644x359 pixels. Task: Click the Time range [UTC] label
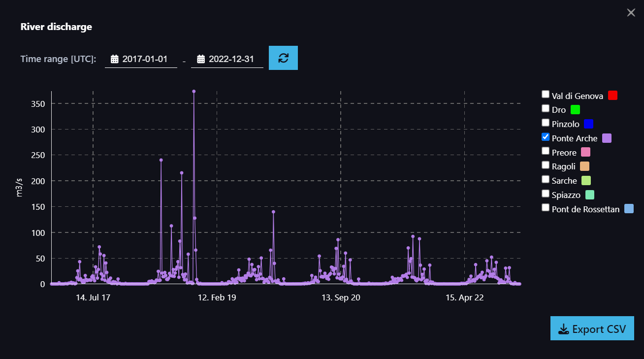58,59
